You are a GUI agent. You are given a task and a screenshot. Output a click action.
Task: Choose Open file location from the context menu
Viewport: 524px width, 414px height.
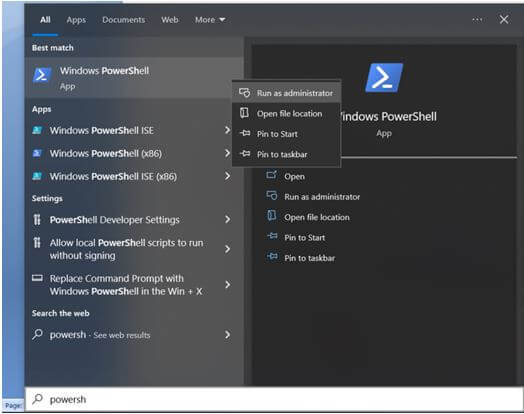coord(286,114)
